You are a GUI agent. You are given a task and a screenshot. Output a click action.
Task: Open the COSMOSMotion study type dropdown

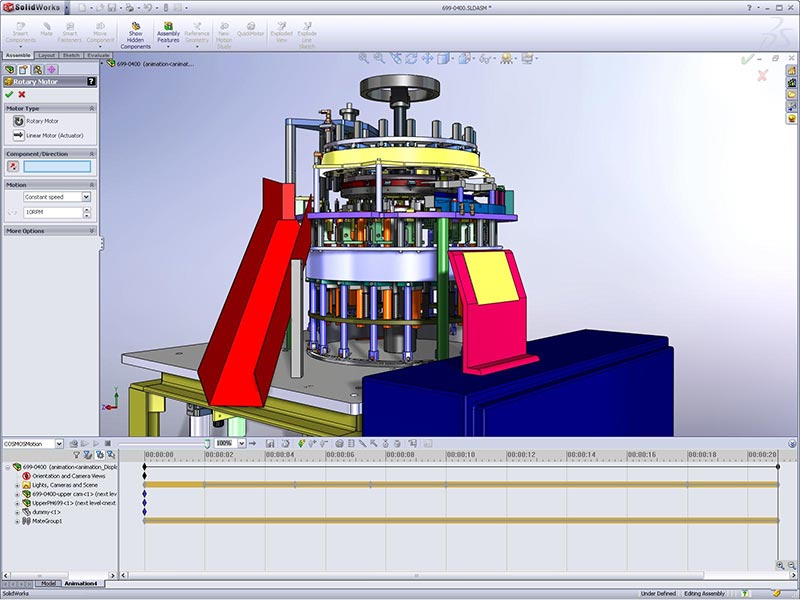pyautogui.click(x=59, y=444)
